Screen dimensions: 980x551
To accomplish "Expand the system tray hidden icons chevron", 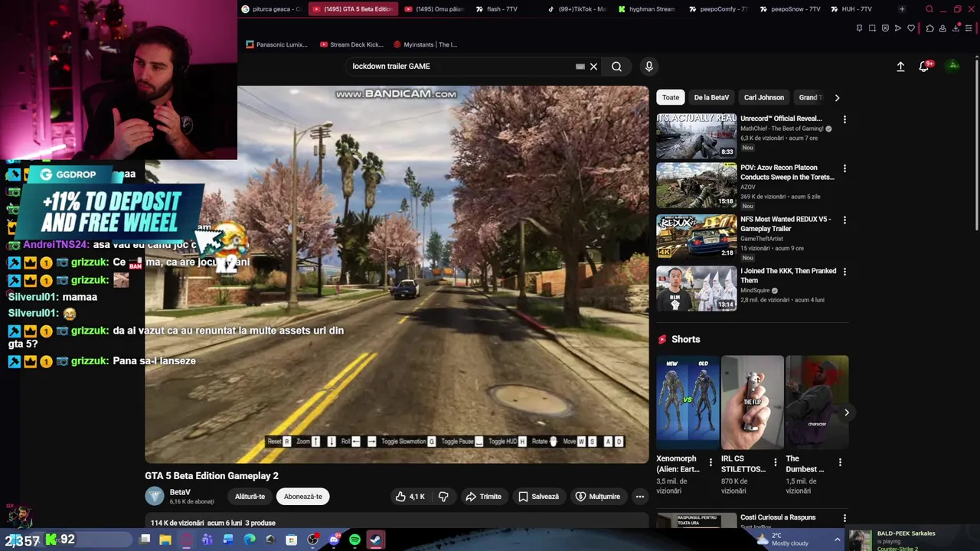I will (x=837, y=540).
